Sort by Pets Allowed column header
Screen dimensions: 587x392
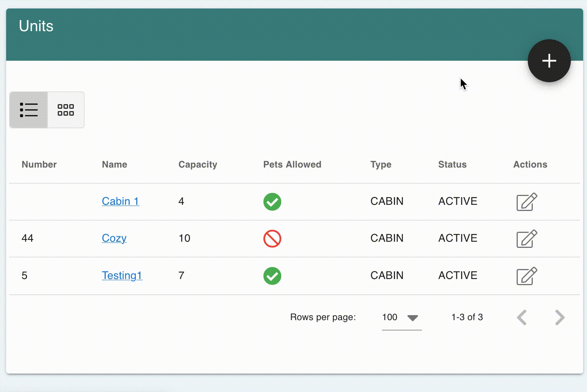292,164
